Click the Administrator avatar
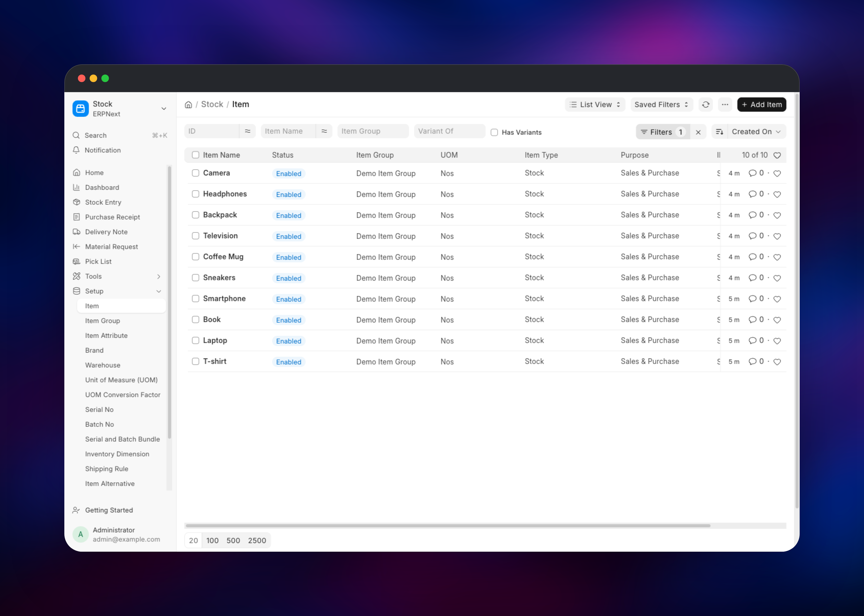 80,535
